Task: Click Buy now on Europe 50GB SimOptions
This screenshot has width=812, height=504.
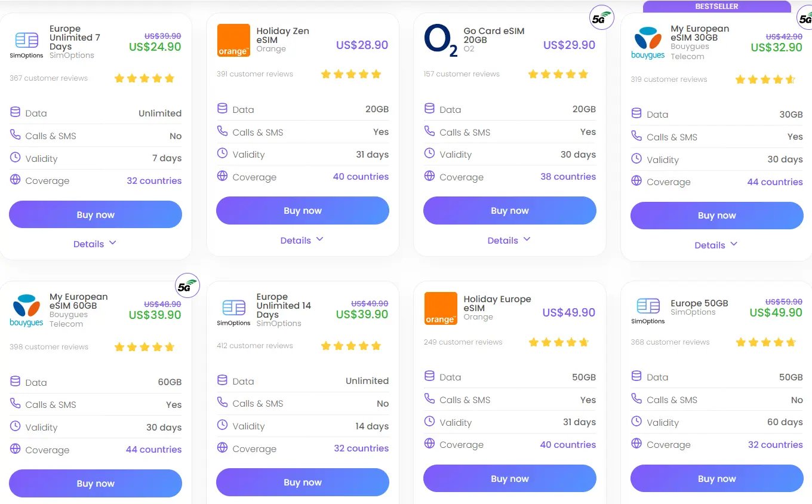Action: tap(716, 478)
